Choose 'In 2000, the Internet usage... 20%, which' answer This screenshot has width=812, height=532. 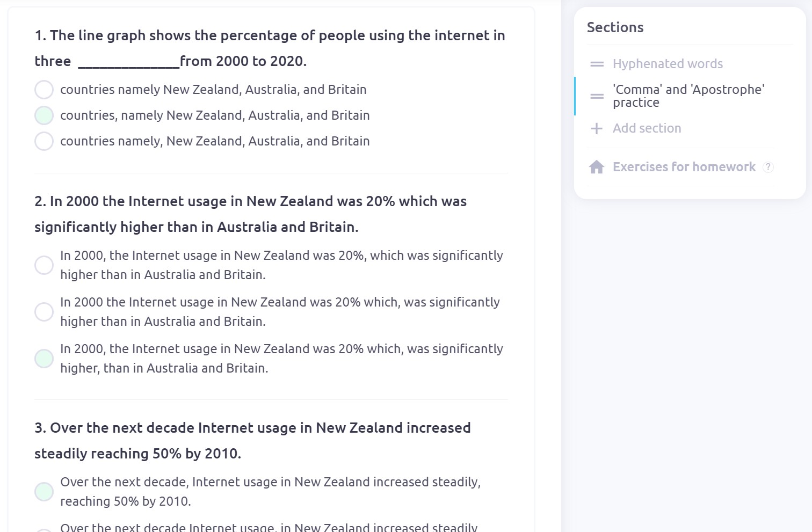click(x=44, y=265)
